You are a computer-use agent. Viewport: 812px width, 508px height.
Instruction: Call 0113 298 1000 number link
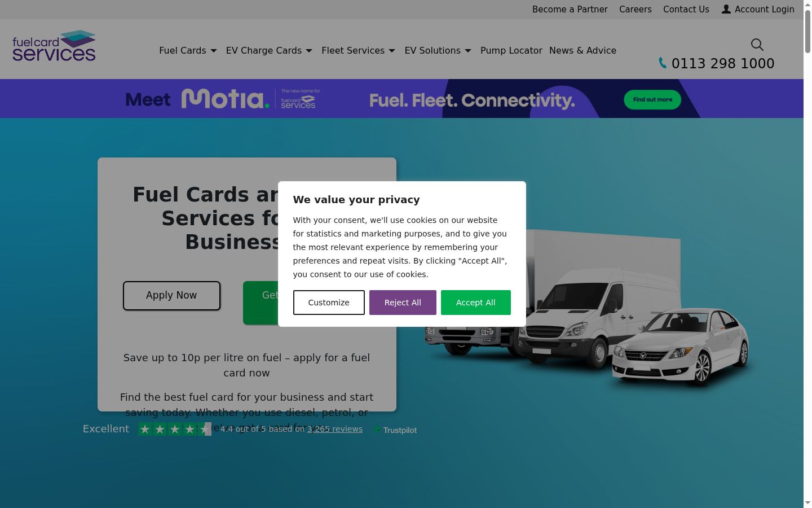[723, 63]
